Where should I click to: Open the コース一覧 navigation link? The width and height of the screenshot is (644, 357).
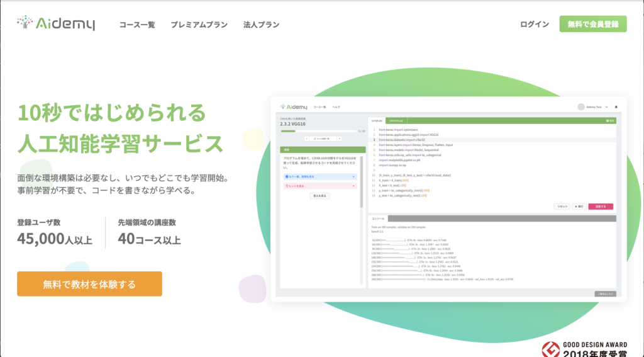(137, 25)
